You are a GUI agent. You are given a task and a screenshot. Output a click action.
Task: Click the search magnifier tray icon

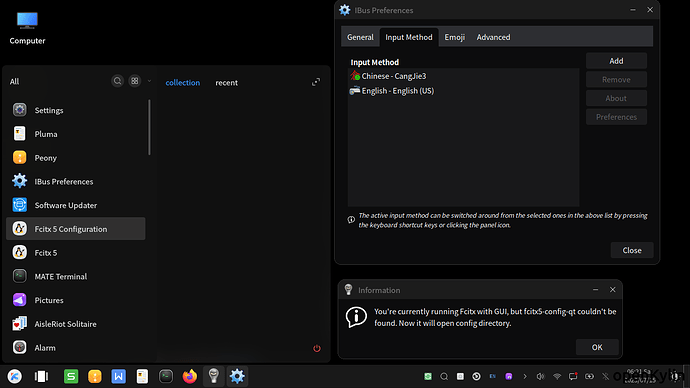click(x=444, y=376)
